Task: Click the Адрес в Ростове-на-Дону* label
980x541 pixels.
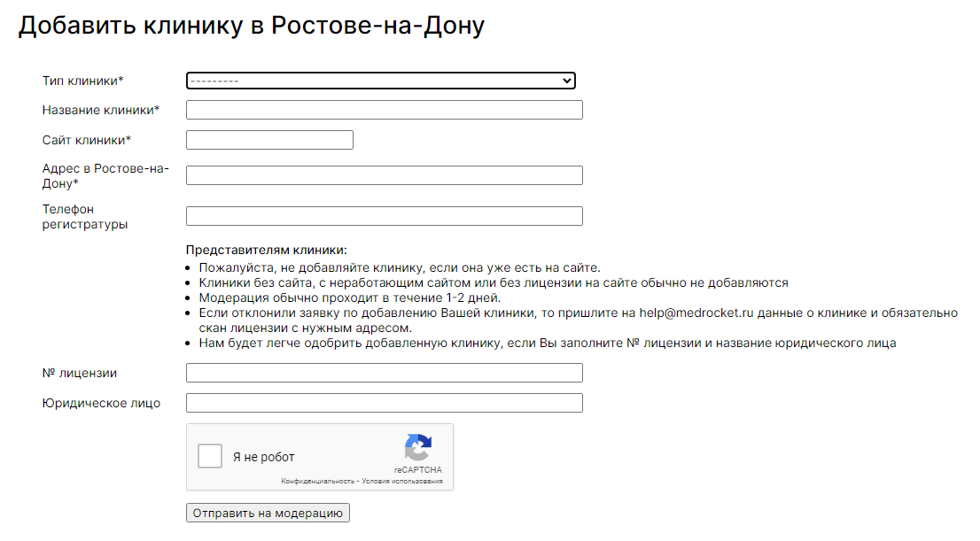Action: coord(105,175)
